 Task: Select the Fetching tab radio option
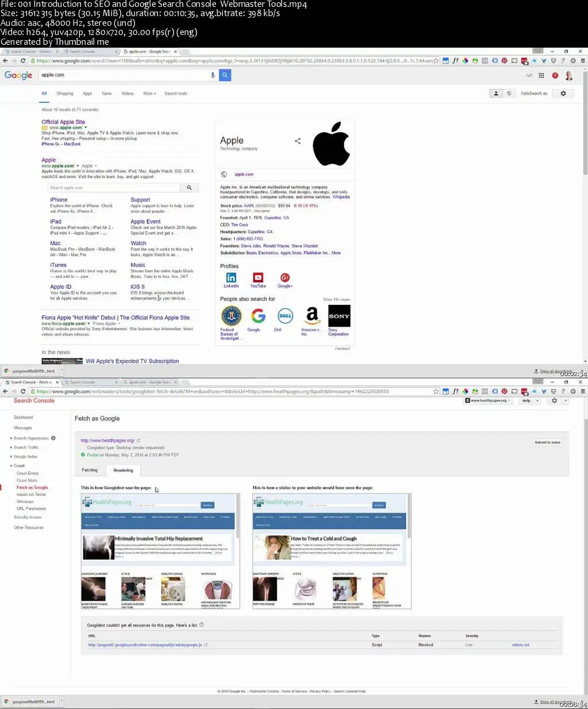90,470
